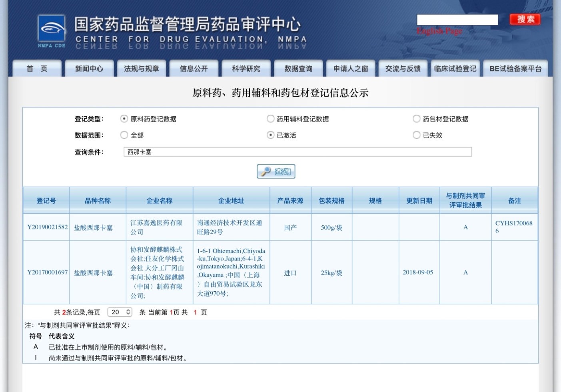
Task: Open the 首页 navigation tab
Action: [x=37, y=69]
